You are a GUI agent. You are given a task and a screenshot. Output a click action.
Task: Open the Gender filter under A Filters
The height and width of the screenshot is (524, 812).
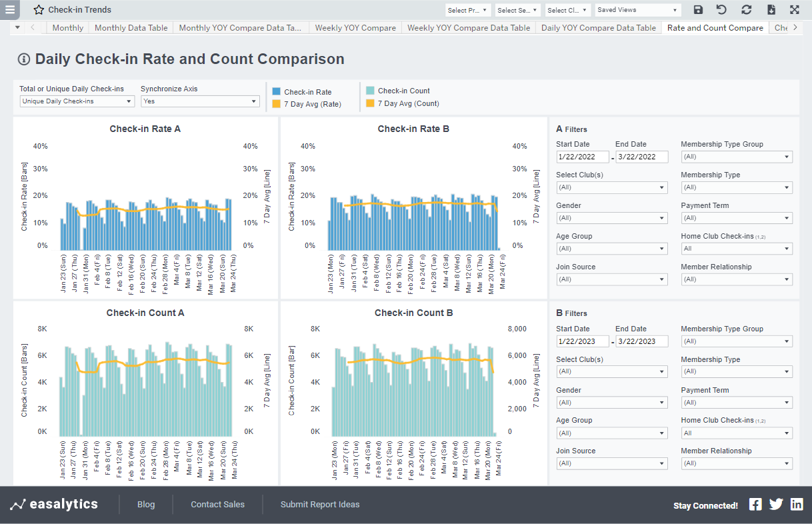pyautogui.click(x=611, y=217)
